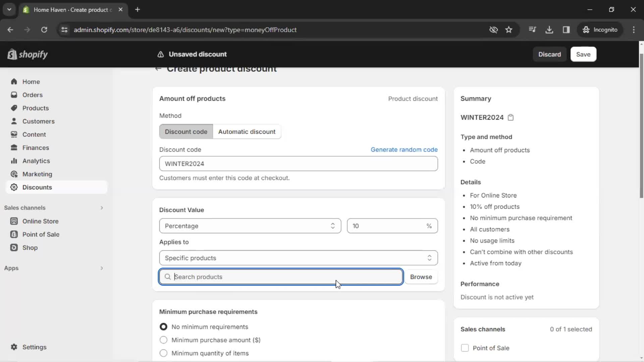Image resolution: width=644 pixels, height=362 pixels.
Task: Open Marketing target icon
Action: pos(14,174)
